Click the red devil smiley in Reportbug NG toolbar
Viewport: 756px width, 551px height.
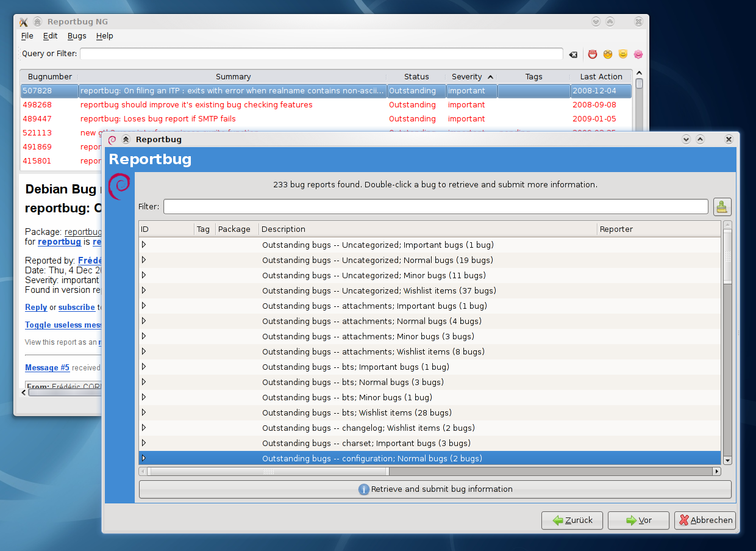click(x=592, y=54)
